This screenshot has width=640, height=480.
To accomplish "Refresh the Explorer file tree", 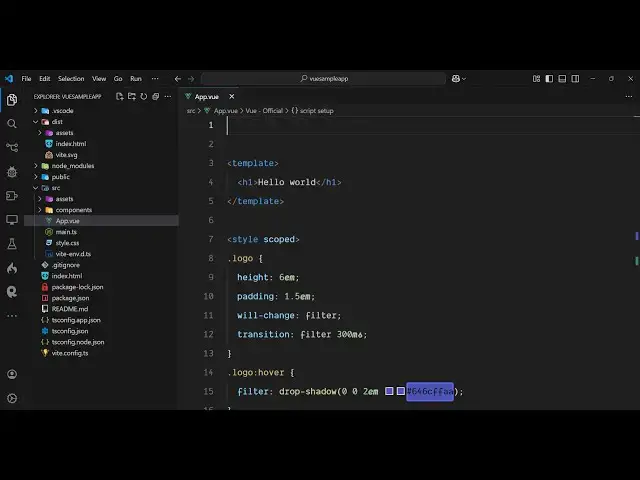I will pos(144,97).
